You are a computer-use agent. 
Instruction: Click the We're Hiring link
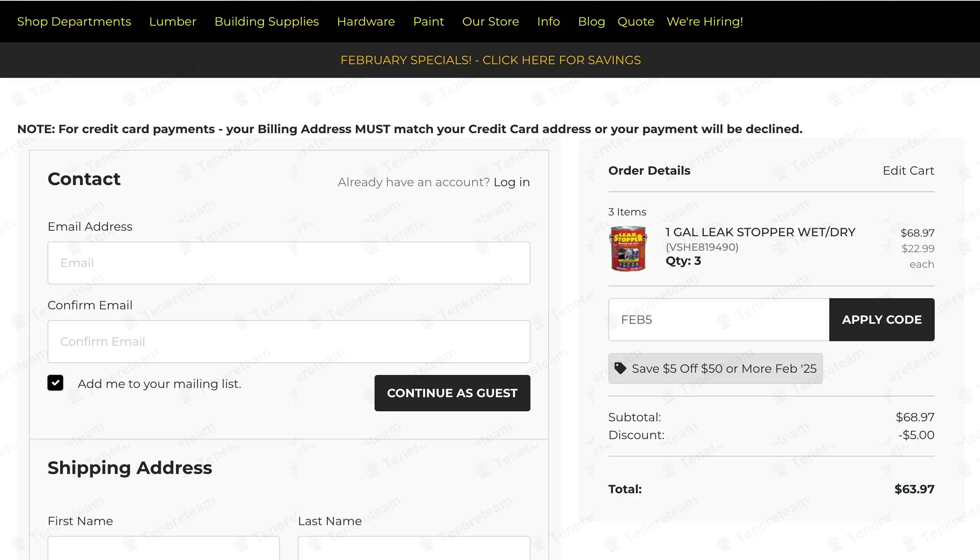click(x=705, y=22)
